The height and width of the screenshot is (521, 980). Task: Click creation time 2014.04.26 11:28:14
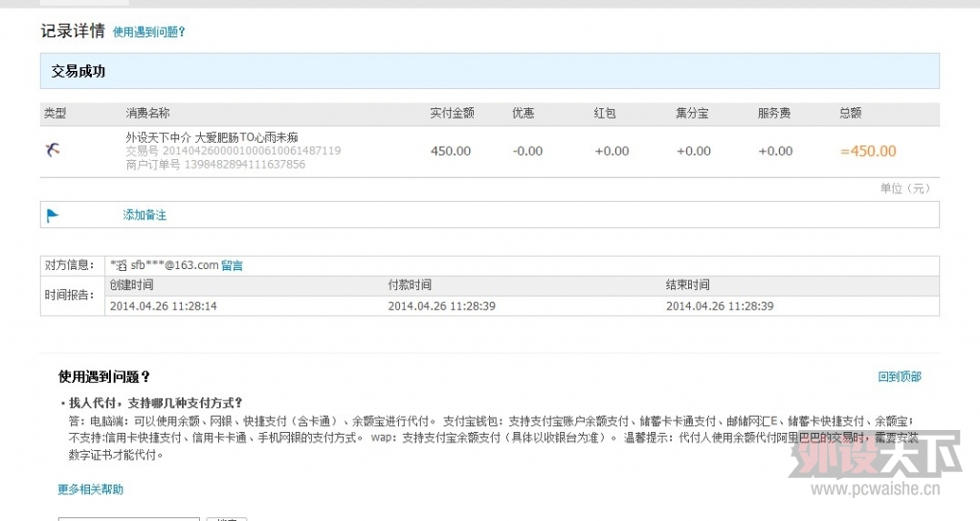coord(163,306)
